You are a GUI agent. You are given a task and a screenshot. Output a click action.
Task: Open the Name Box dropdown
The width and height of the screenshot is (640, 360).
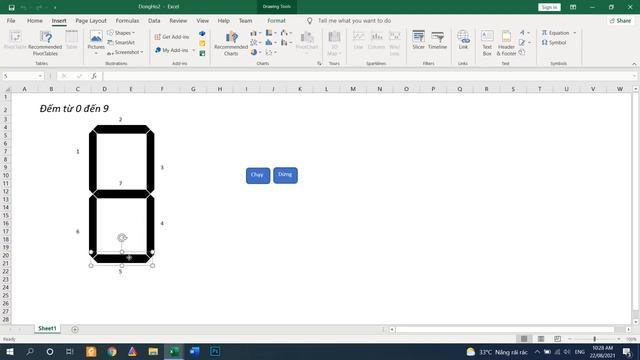pyautogui.click(x=40, y=76)
